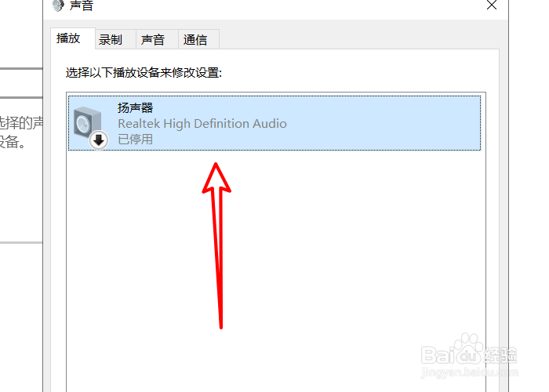Click the 声音 window title text
The image size is (549, 392).
pyautogui.click(x=82, y=5)
